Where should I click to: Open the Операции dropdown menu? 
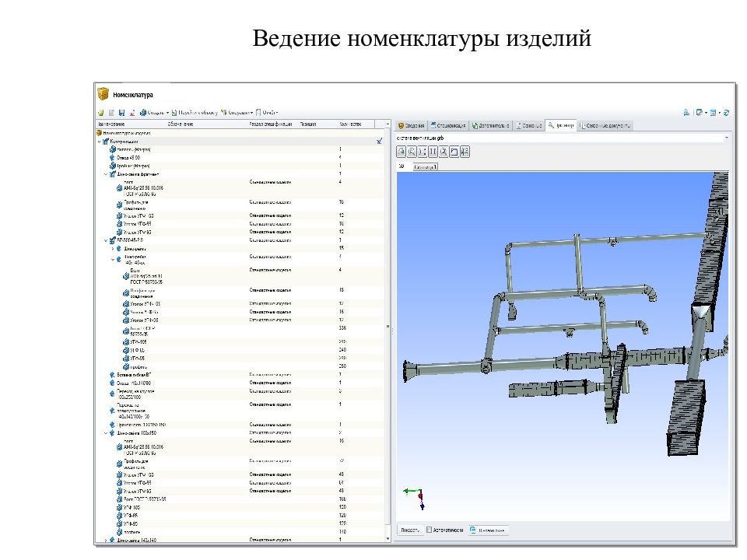click(x=237, y=112)
